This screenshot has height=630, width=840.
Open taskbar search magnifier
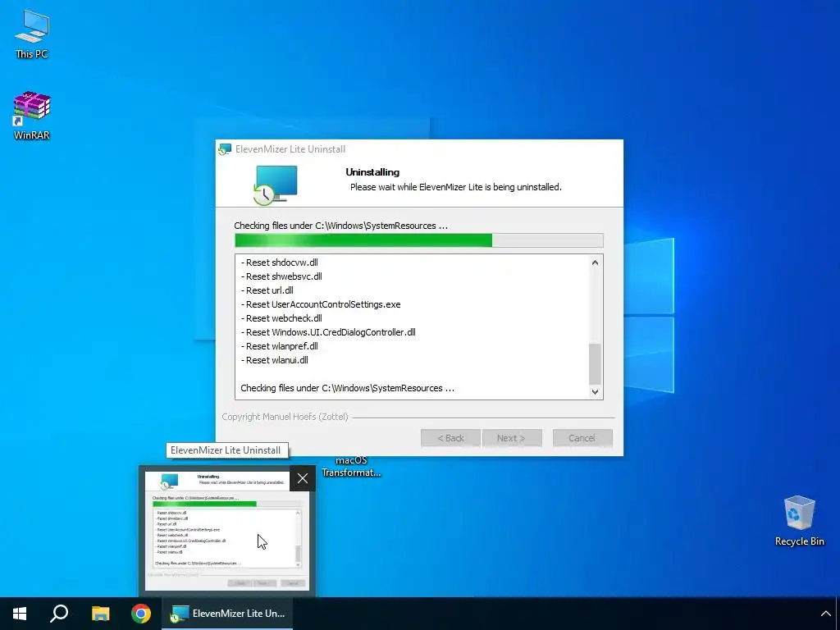[x=59, y=614]
